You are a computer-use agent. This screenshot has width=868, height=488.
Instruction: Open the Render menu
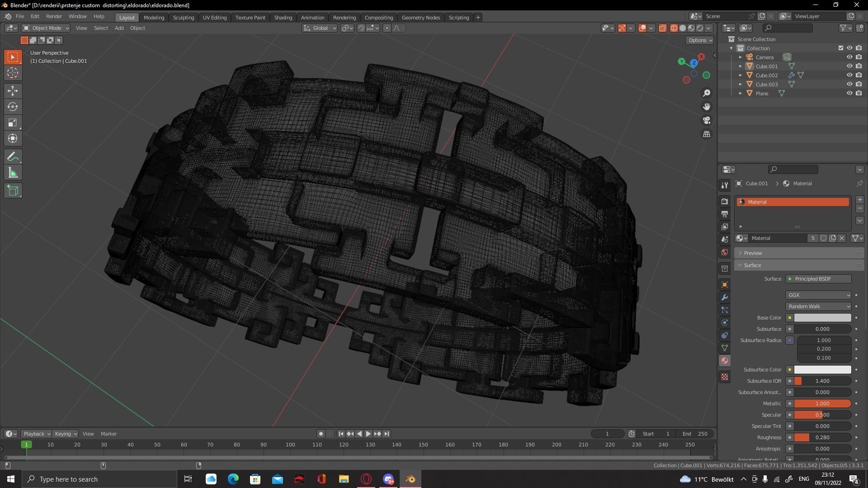[x=54, y=16]
